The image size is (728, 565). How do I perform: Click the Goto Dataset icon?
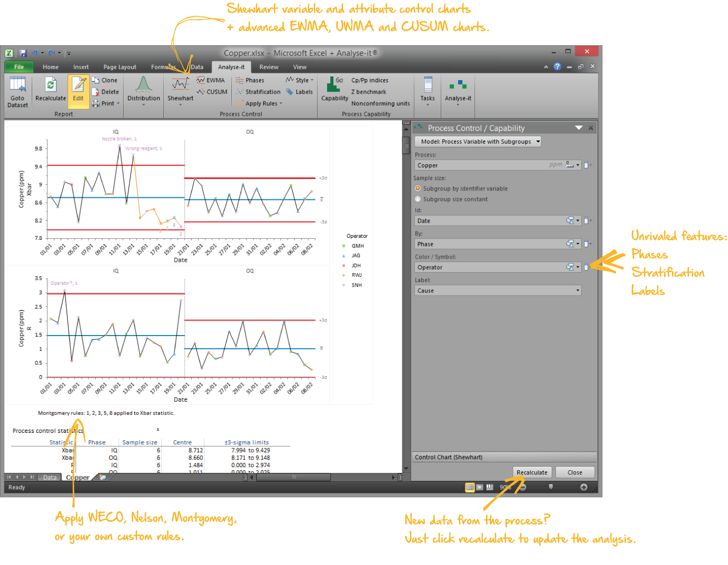point(18,84)
